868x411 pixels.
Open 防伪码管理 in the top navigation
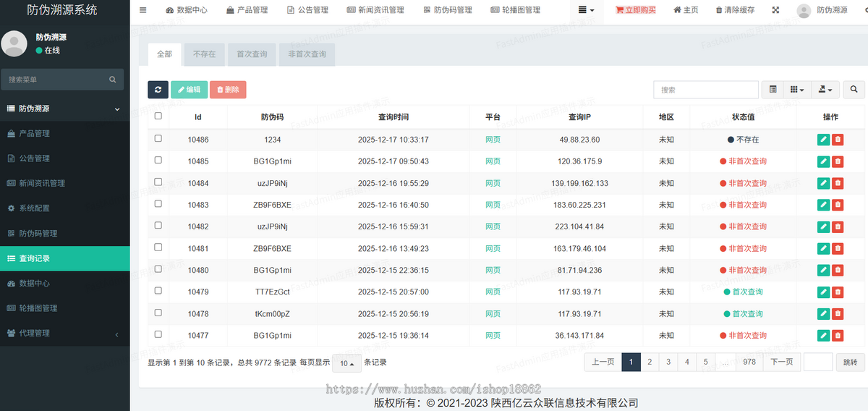click(448, 10)
